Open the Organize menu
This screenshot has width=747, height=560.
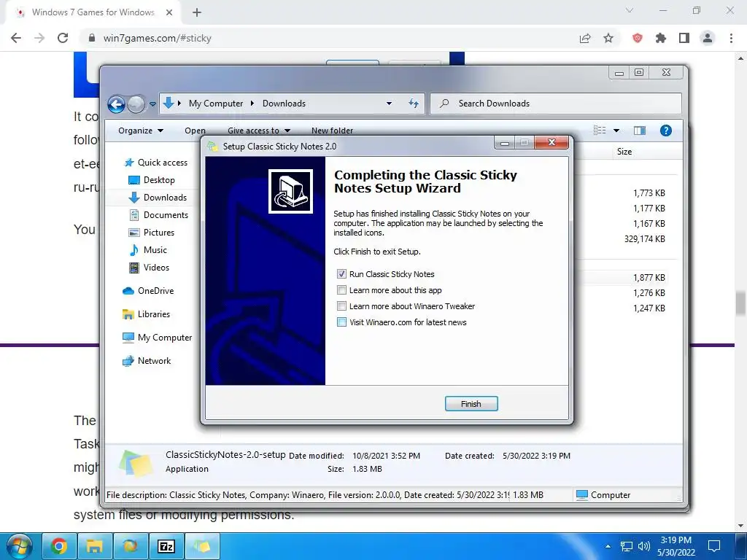tap(141, 131)
